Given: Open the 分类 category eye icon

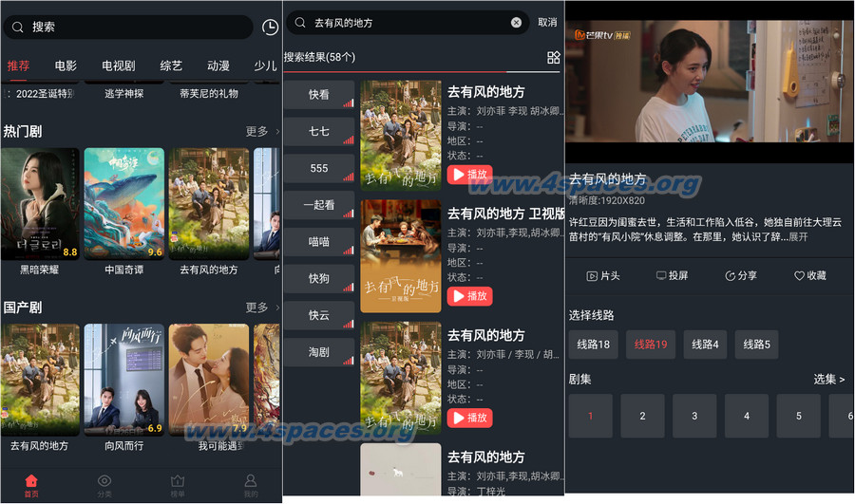Looking at the screenshot, I should (x=104, y=481).
